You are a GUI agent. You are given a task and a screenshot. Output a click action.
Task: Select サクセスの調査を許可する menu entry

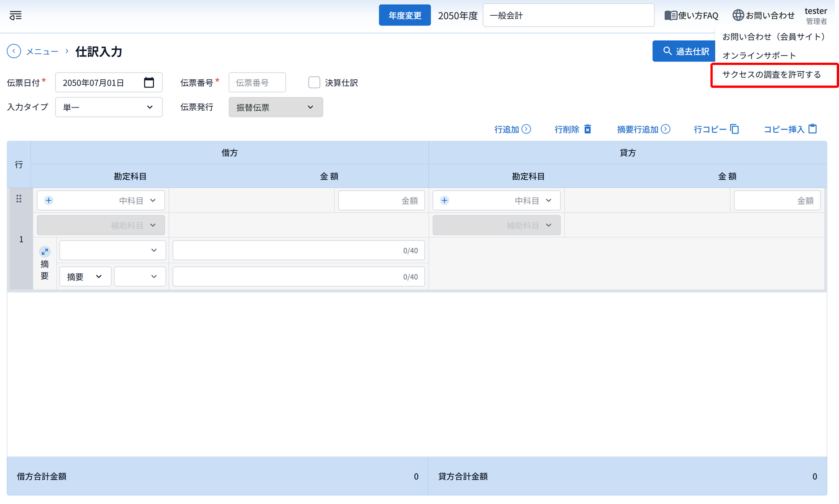(774, 75)
